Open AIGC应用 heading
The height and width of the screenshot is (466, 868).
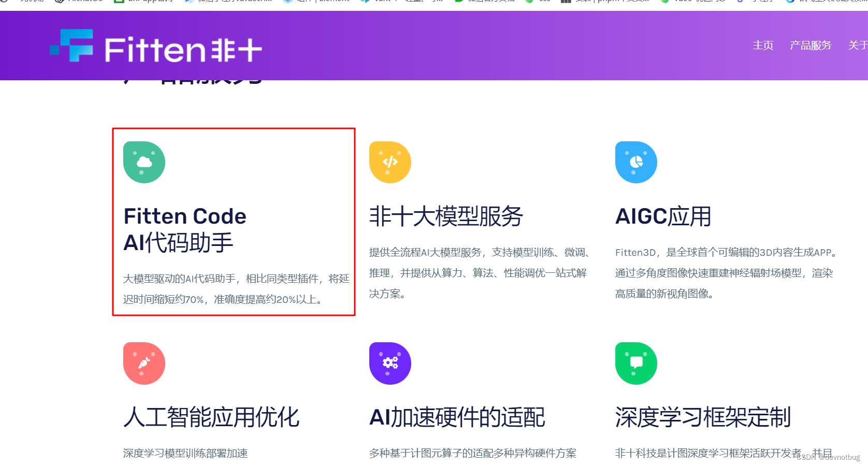point(663,216)
